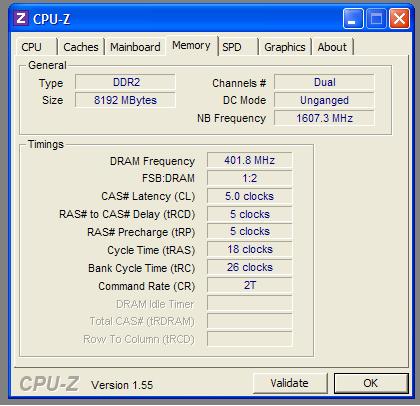Click the 8192 MBytes size field

click(x=125, y=100)
